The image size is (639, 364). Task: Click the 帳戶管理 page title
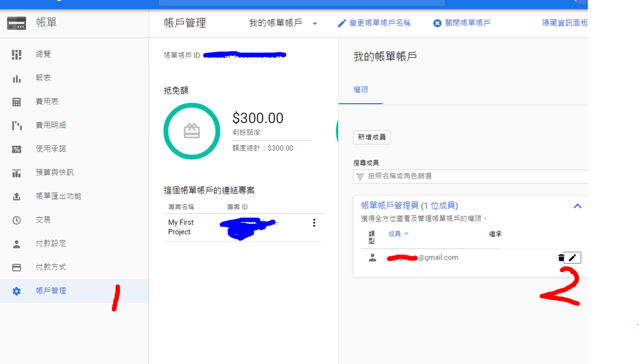coord(185,23)
